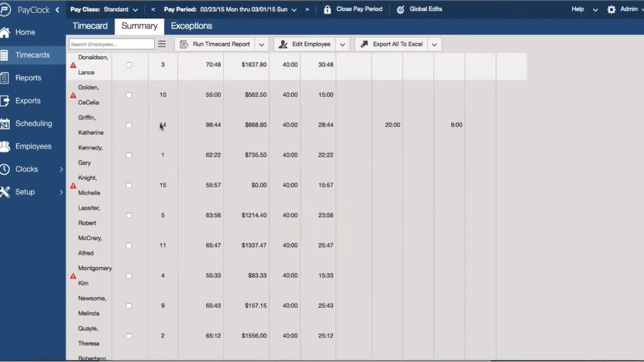Viewport: 644px width, 362px height.
Task: Click the warning icon beside Donaldson, Lance
Action: [x=73, y=65]
